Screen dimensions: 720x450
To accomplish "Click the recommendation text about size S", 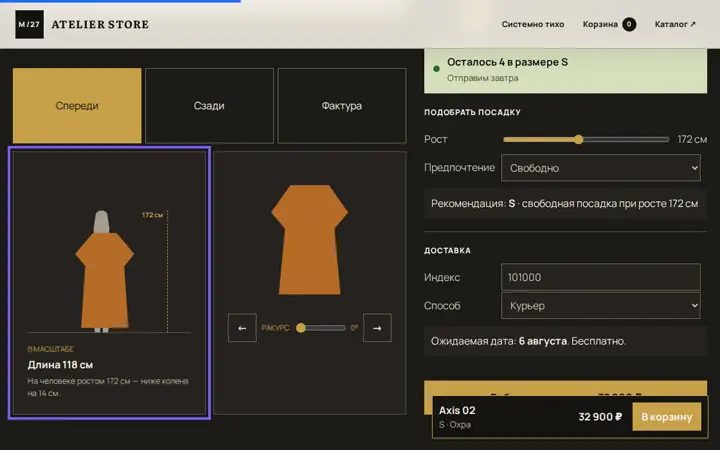I will click(564, 203).
